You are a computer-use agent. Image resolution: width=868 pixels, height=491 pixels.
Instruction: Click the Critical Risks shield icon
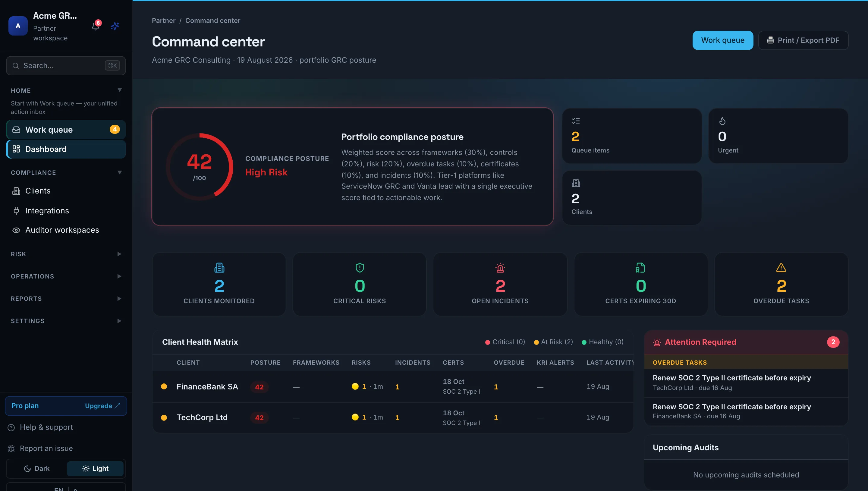pyautogui.click(x=360, y=268)
